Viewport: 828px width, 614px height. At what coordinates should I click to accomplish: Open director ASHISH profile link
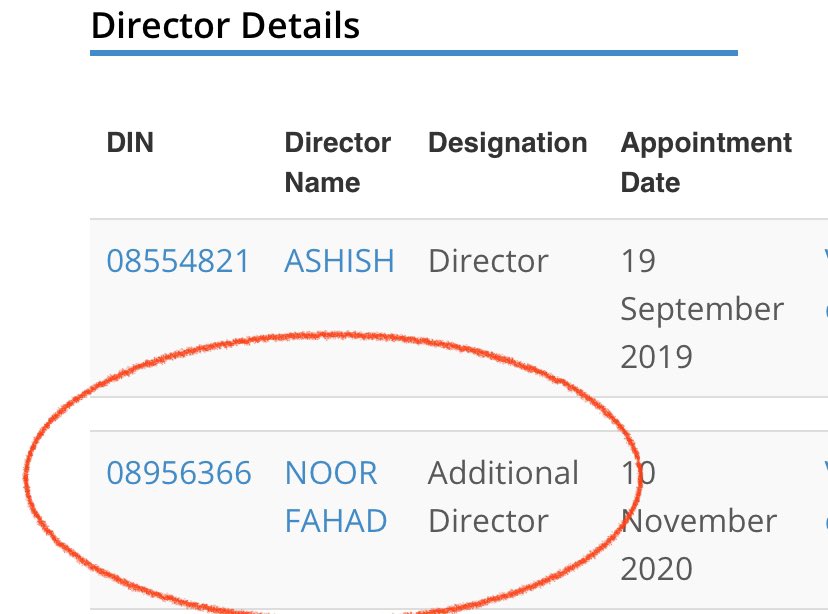[340, 261]
